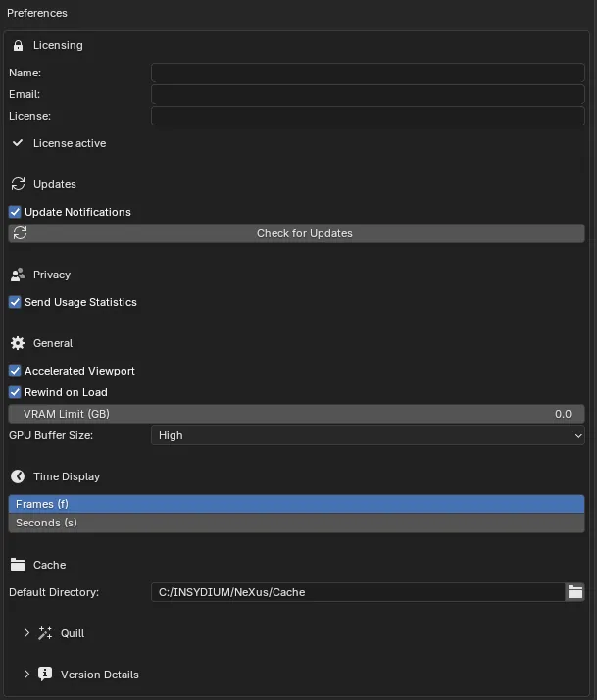
Task: Click the General gear icon
Action: (x=18, y=343)
